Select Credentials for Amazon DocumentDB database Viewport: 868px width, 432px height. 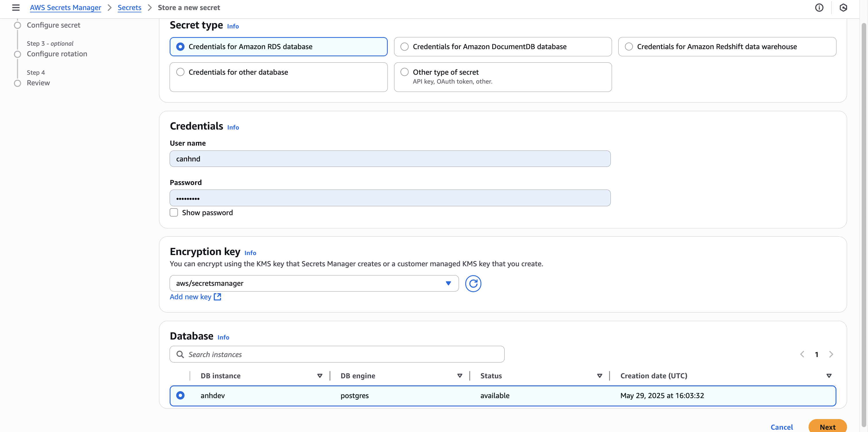404,47
